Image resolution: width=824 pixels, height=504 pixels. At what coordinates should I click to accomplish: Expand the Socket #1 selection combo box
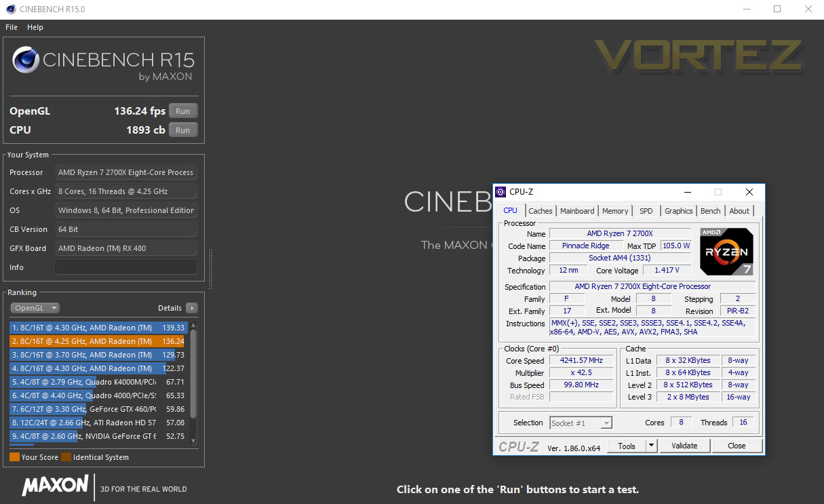pos(581,423)
